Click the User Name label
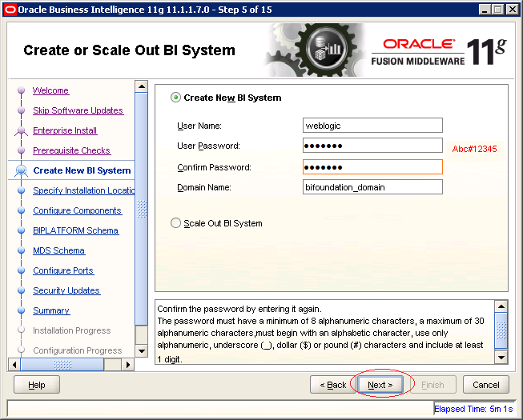 199,126
